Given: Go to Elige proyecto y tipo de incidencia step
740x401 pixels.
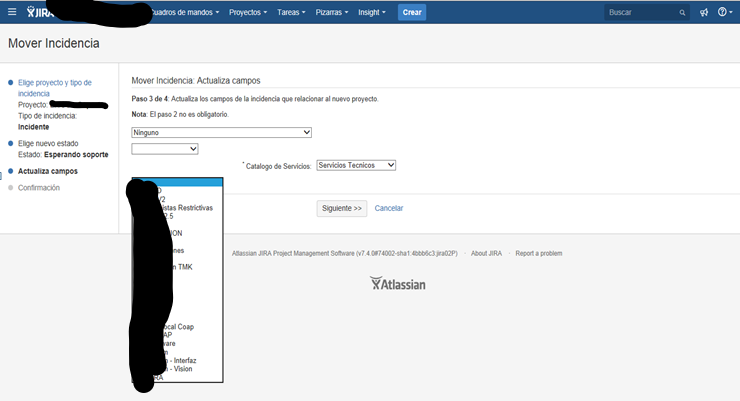Looking at the screenshot, I should point(55,88).
